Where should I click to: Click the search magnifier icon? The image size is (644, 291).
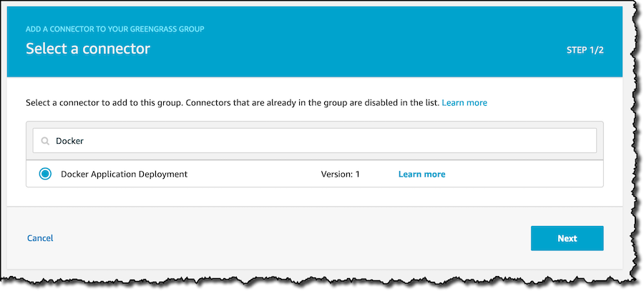point(45,141)
